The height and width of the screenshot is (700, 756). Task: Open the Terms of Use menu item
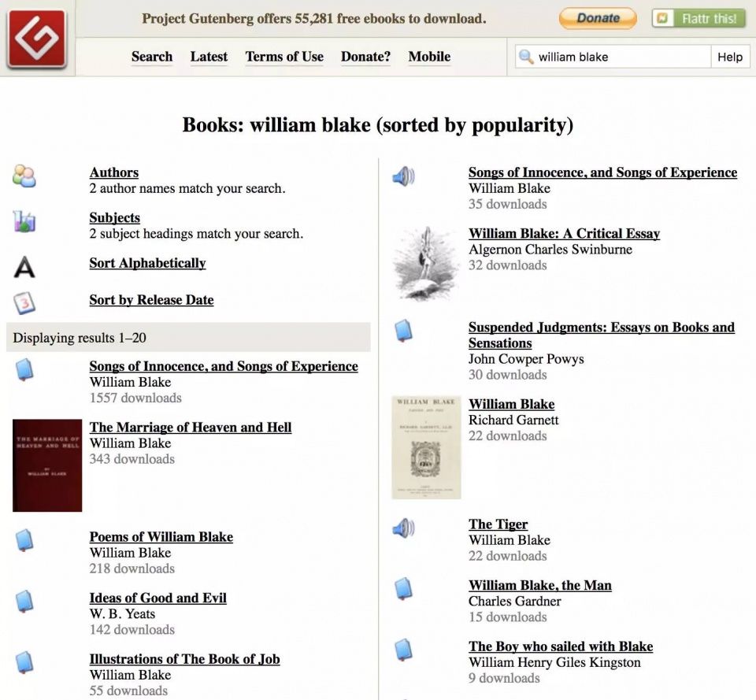tap(284, 57)
